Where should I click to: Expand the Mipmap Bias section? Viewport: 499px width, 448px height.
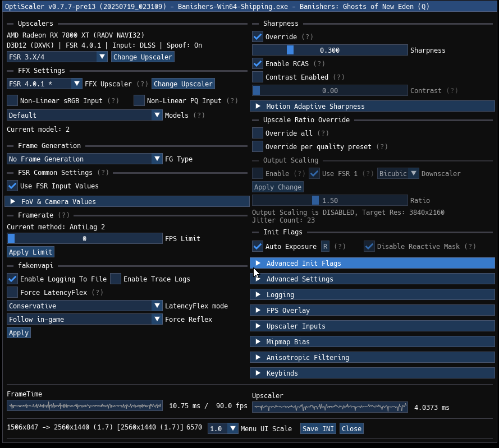[372, 342]
